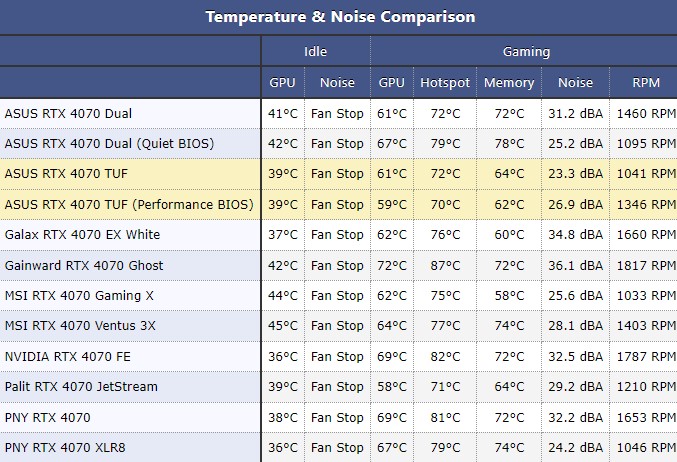The image size is (677, 462).
Task: Click the Temperature & Noise Comparison title
Action: coord(340,17)
